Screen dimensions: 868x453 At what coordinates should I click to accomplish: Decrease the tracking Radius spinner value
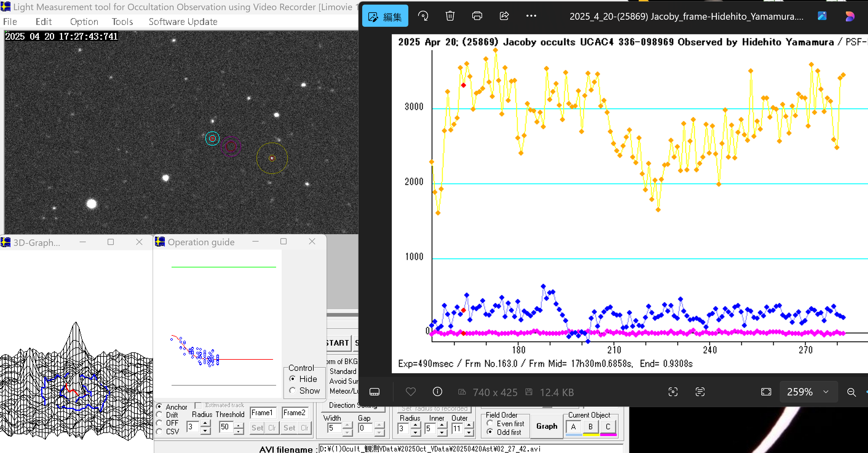coord(205,431)
